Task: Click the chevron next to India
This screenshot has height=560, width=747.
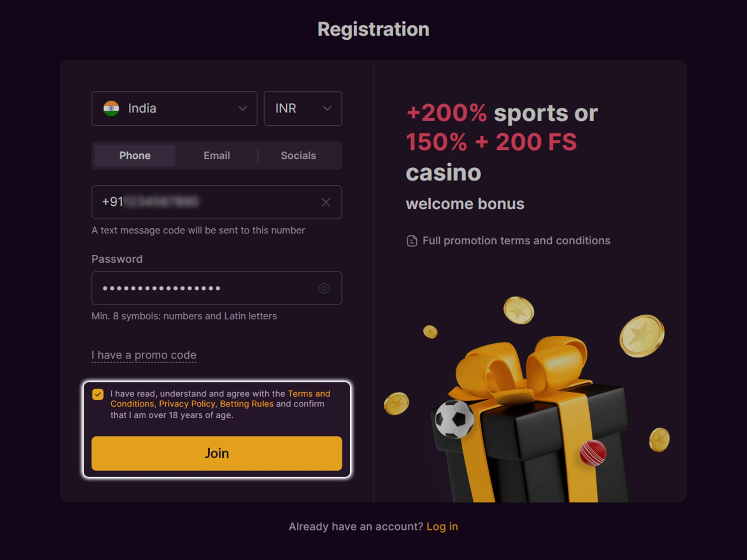Action: (x=242, y=108)
